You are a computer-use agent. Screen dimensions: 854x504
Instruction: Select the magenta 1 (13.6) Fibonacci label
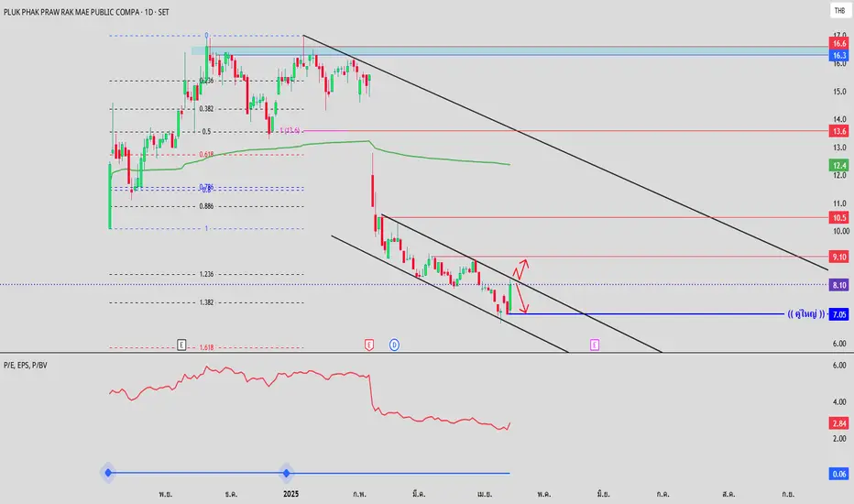[290, 130]
